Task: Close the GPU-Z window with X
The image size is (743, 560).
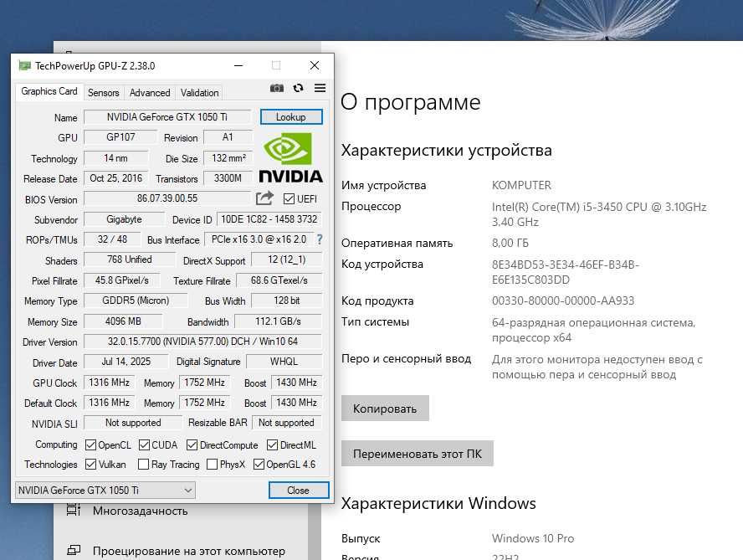Action: (x=314, y=65)
